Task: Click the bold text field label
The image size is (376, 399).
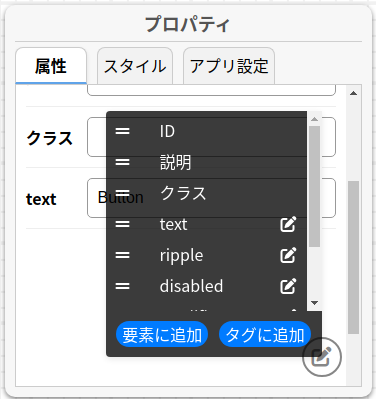Action: [x=41, y=199]
